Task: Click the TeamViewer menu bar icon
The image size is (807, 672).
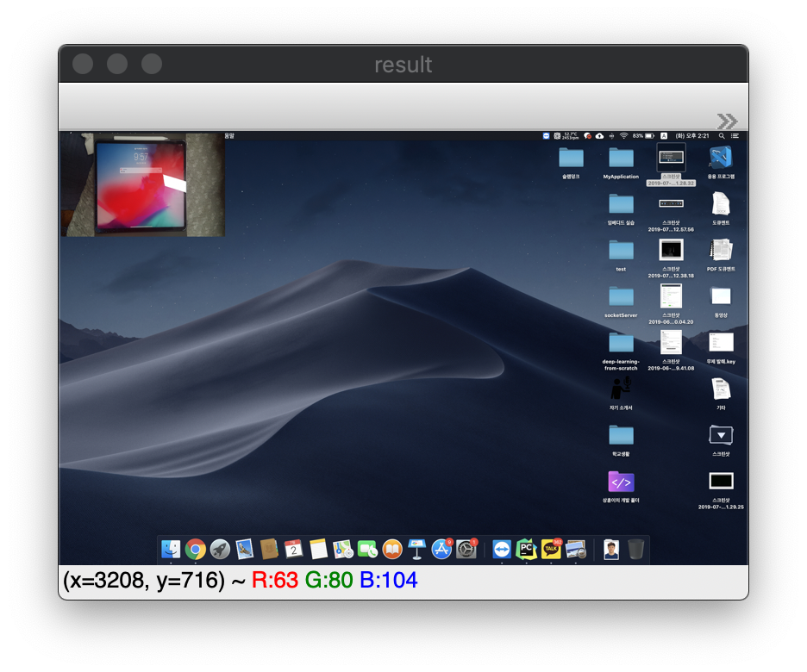Action: click(x=546, y=136)
